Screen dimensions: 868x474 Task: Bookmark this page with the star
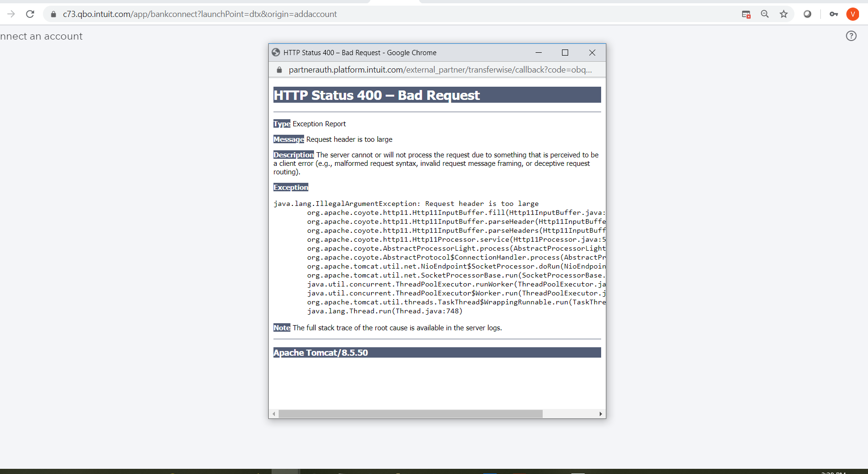[784, 14]
